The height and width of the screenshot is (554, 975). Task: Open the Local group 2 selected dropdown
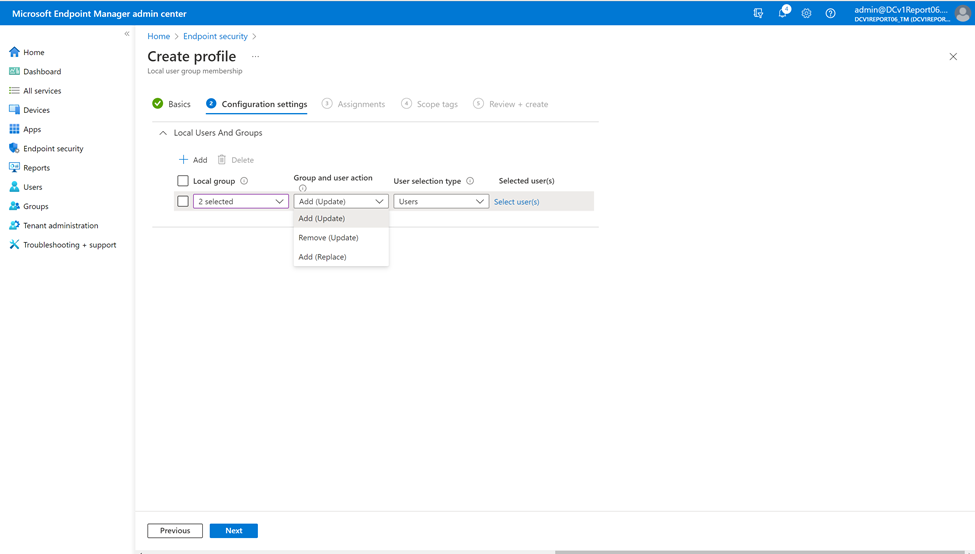pyautogui.click(x=241, y=201)
